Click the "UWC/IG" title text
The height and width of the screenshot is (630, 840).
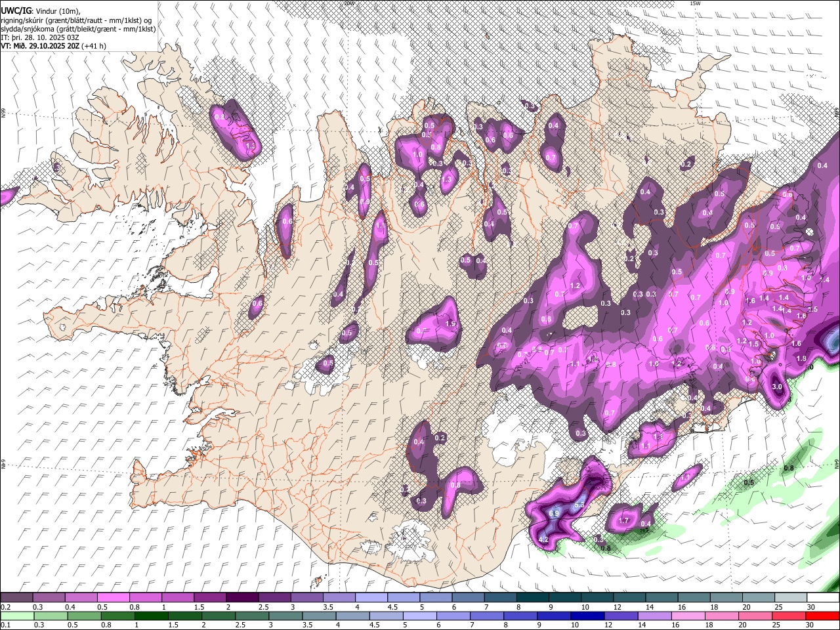click(x=15, y=10)
